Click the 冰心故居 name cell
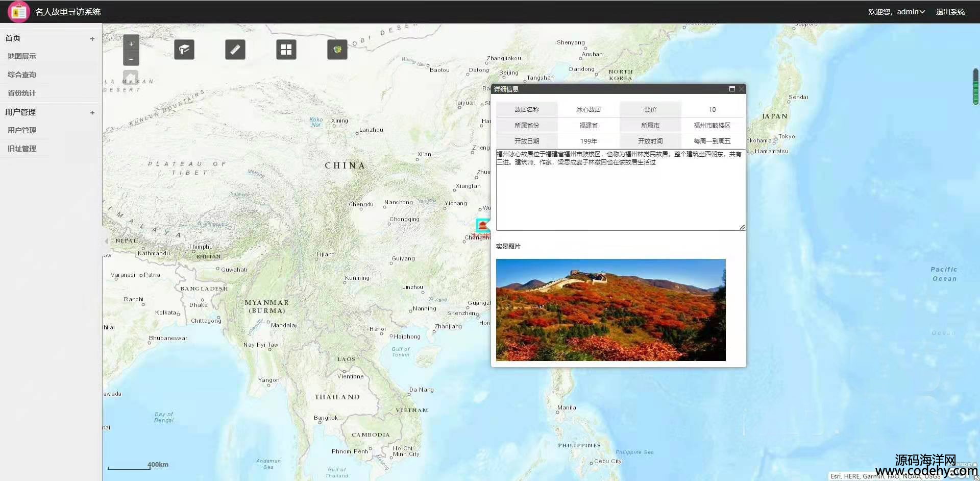Image resolution: width=980 pixels, height=481 pixels. click(589, 109)
